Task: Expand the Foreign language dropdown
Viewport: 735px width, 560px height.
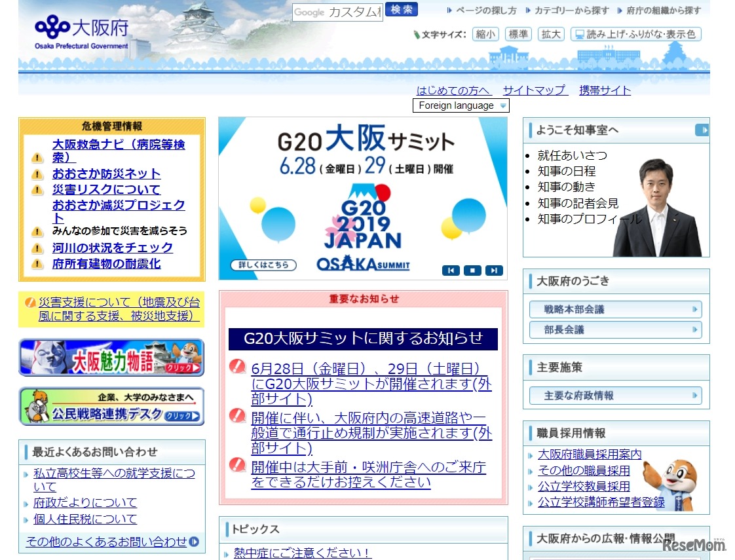Action: 461,105
